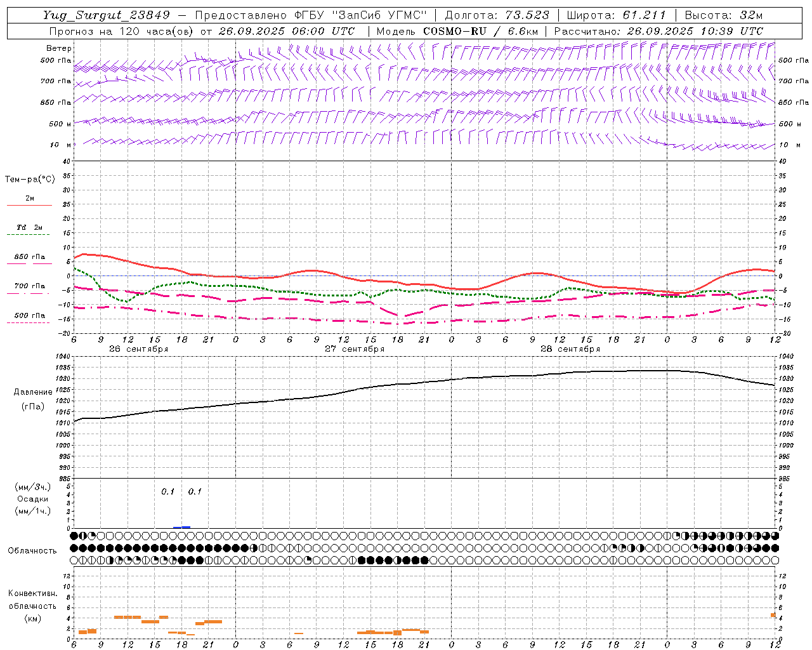
Task: Select the provider text ФГБУ "ЗапСиб УГМС"
Action: pyautogui.click(x=361, y=15)
